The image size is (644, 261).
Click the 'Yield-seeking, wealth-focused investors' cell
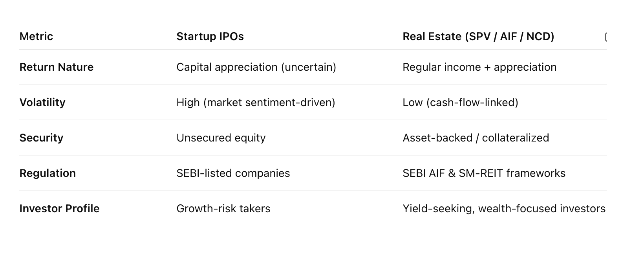[x=504, y=209]
